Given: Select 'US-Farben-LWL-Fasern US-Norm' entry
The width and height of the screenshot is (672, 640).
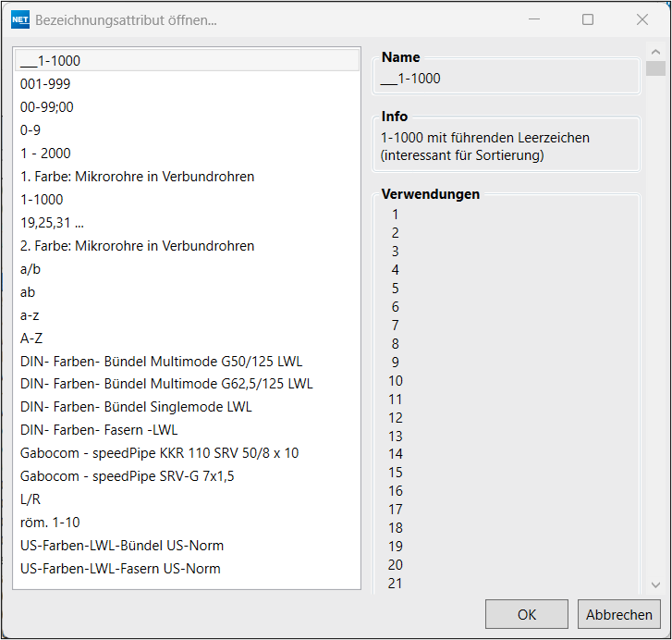Looking at the screenshot, I should pyautogui.click(x=187, y=569).
